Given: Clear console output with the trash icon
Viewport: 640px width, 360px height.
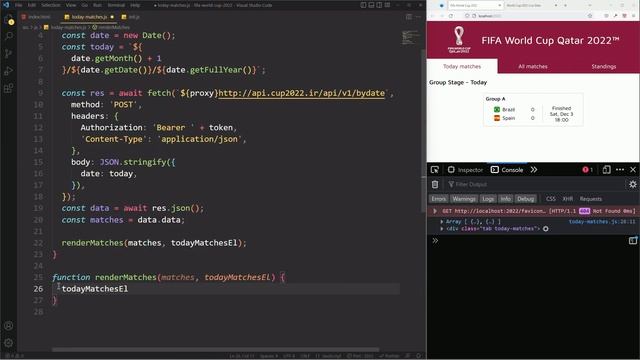Looking at the screenshot, I should (435, 184).
